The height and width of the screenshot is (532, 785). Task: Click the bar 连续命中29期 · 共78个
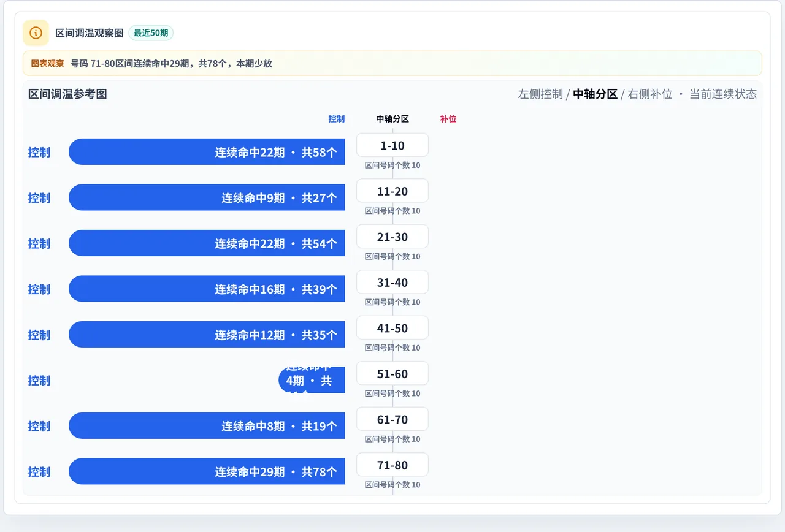(x=207, y=471)
